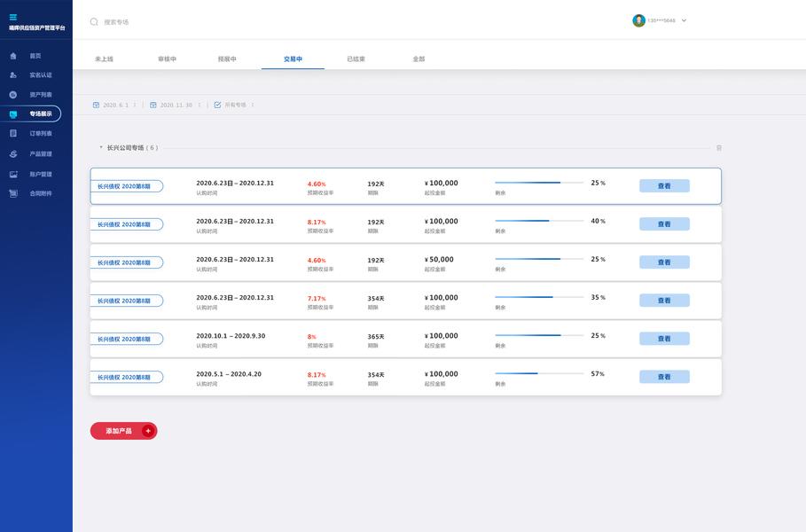The width and height of the screenshot is (806, 532).
Task: Open the 首页 home icon
Action: (13, 56)
